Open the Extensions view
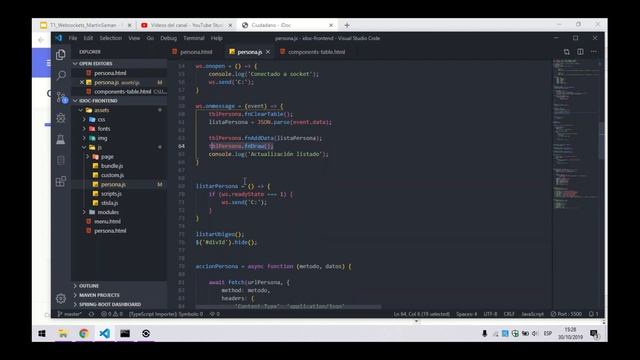 [61, 181]
